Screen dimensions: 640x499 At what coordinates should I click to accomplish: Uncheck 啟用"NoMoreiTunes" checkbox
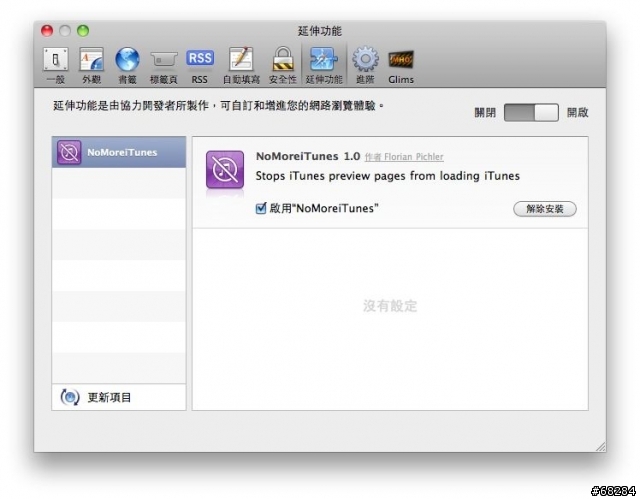pyautogui.click(x=260, y=208)
